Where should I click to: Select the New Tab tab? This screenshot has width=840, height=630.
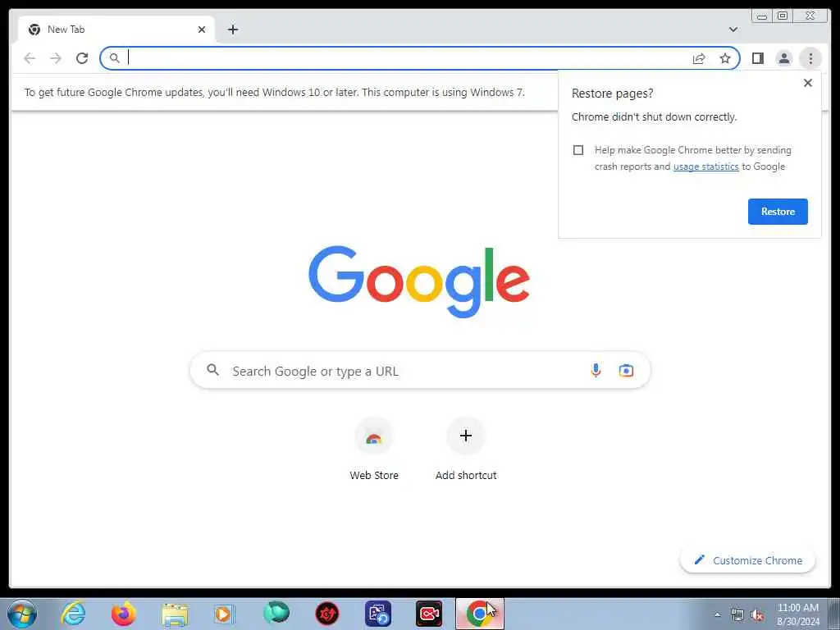pyautogui.click(x=116, y=30)
